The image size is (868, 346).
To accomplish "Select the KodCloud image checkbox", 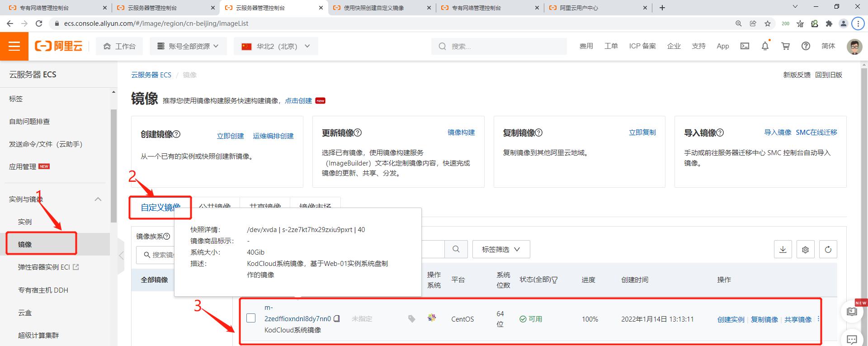I will tap(251, 318).
